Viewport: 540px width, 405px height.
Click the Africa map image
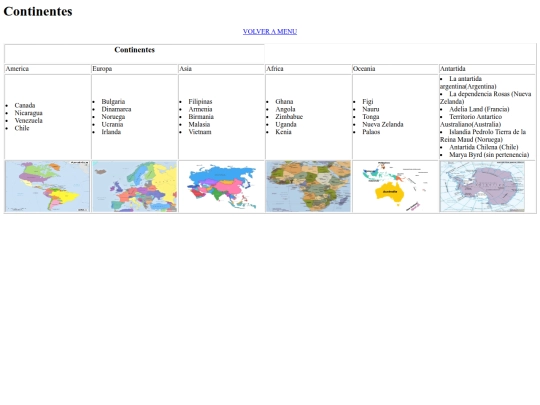click(308, 186)
